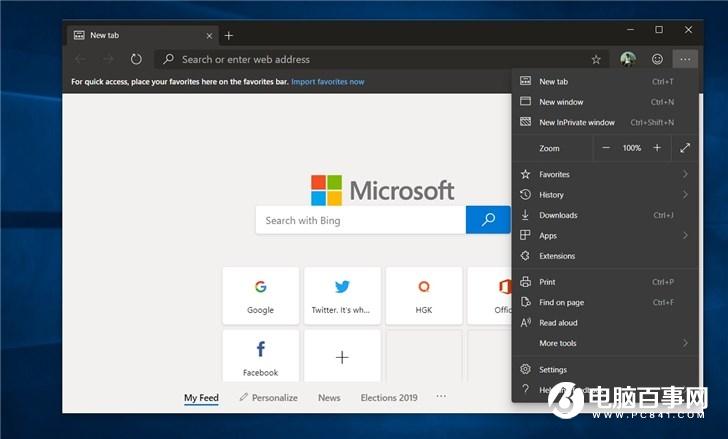Switch to the My Feed tab
Viewport: 728px width, 439px height.
(x=201, y=398)
